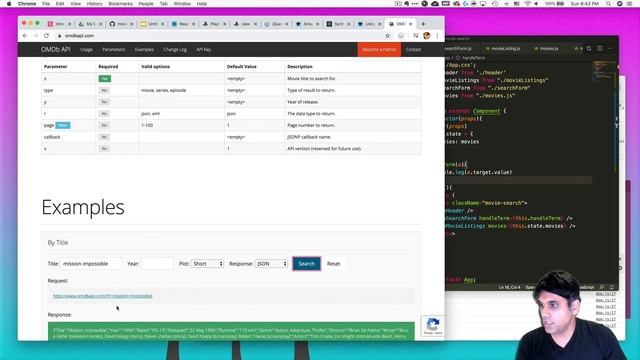This screenshot has width=640, height=360.
Task: Click the Siri icon in menu bar
Action: coord(619,4)
